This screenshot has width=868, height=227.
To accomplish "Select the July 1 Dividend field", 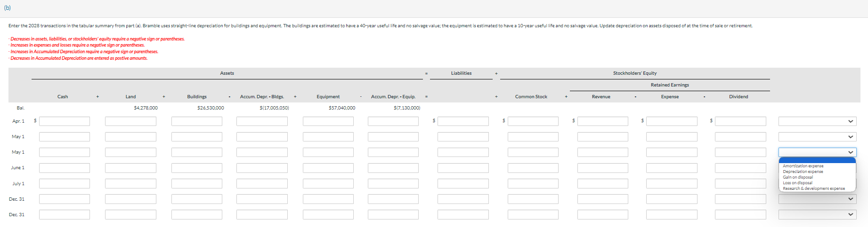I will (740, 184).
